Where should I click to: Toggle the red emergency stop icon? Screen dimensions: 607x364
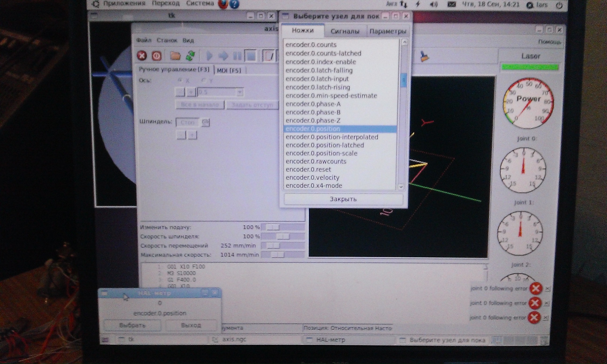pos(142,56)
